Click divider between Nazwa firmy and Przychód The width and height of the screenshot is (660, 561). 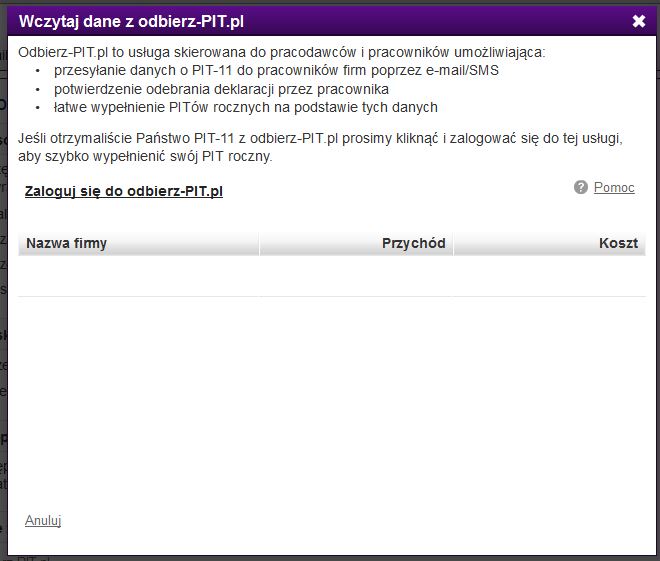coord(259,243)
